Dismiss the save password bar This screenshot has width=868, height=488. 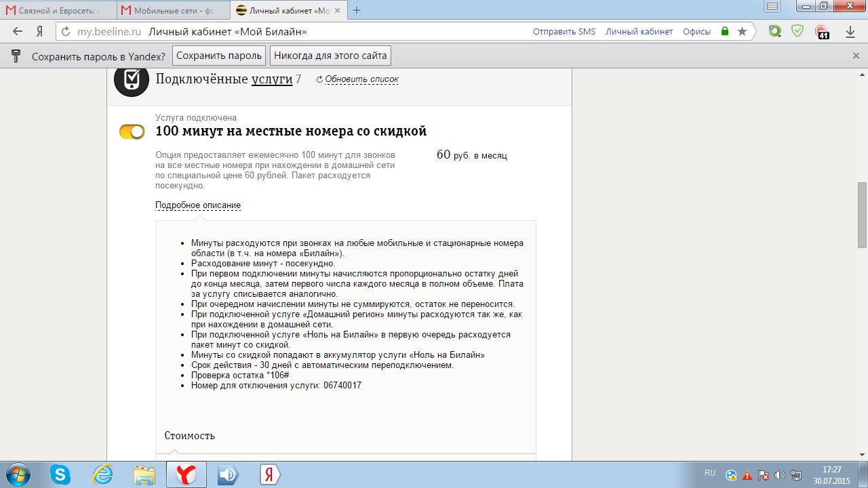coord(856,56)
